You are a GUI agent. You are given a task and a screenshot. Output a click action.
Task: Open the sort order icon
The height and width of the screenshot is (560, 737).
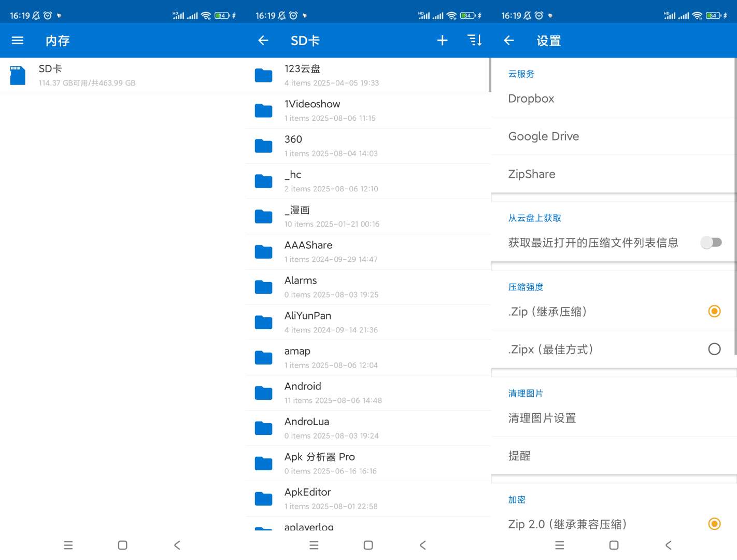[x=474, y=40]
